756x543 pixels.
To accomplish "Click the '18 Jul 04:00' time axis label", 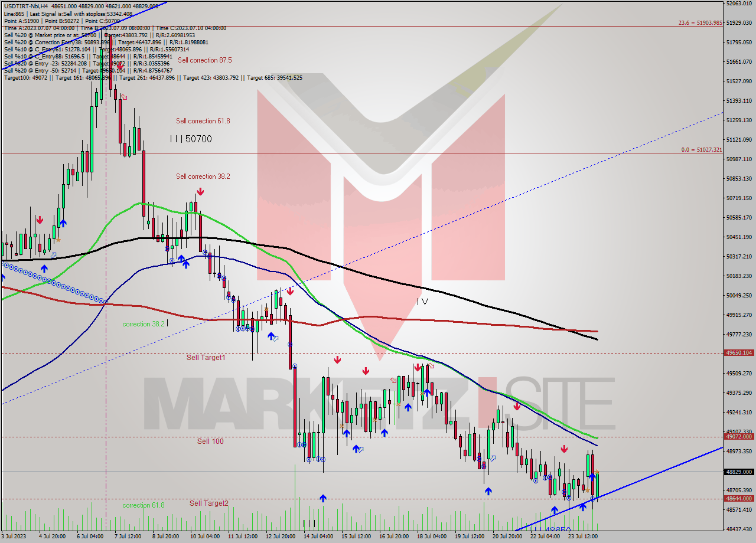I will pos(432,537).
